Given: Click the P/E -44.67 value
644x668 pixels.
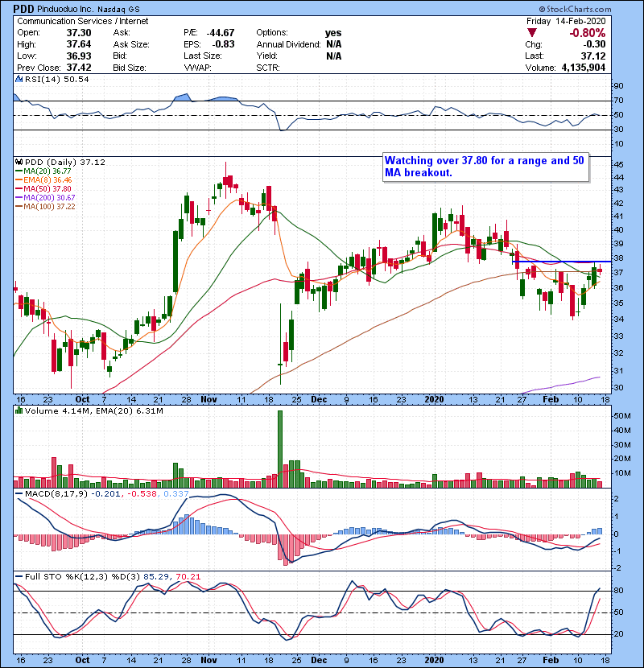Looking at the screenshot, I should point(221,33).
